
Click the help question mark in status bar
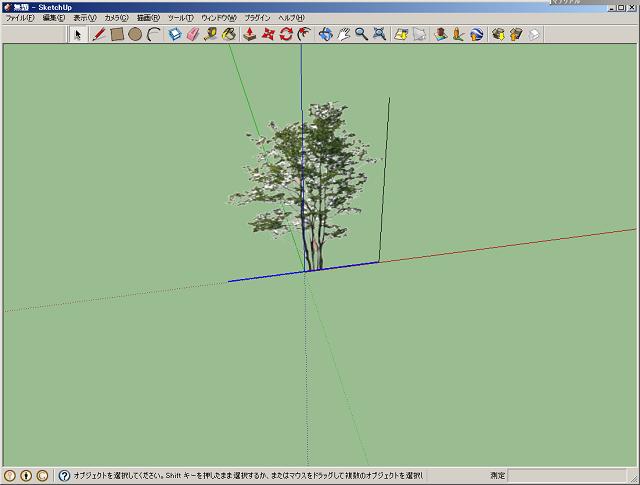click(x=64, y=476)
